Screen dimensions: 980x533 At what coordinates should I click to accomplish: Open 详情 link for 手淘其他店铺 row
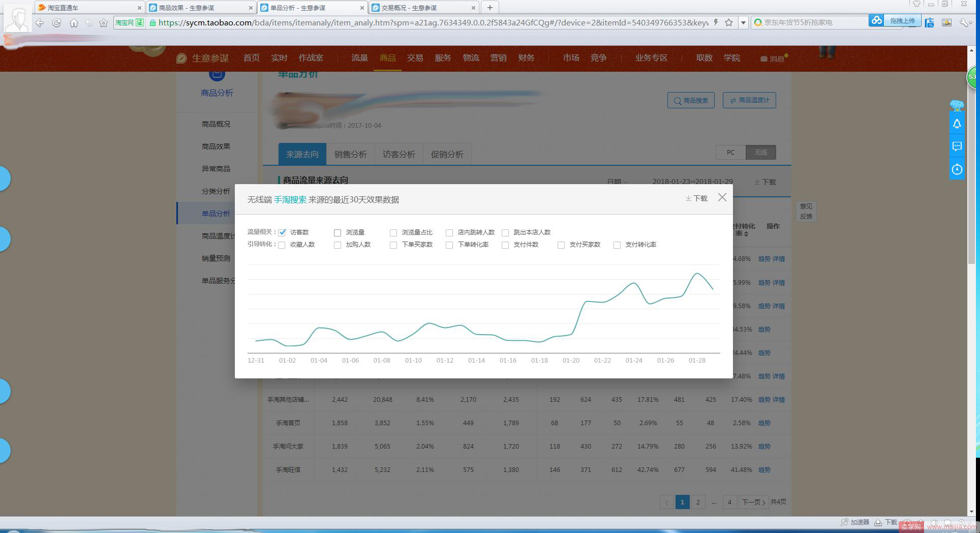click(x=779, y=400)
